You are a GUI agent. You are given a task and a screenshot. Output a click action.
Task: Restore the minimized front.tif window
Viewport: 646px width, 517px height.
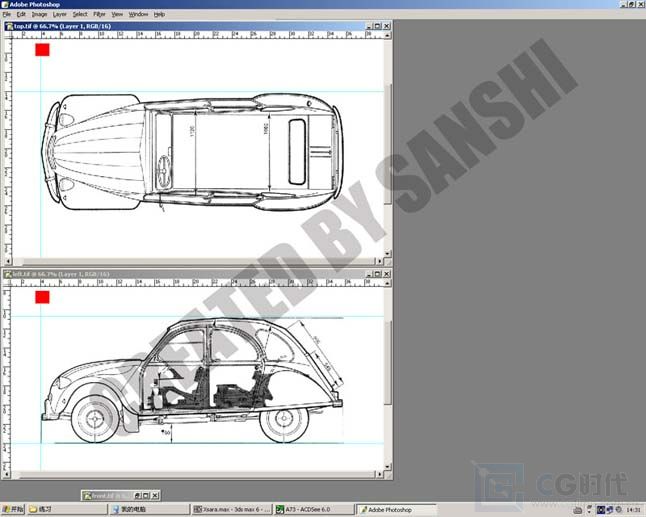pyautogui.click(x=138, y=496)
